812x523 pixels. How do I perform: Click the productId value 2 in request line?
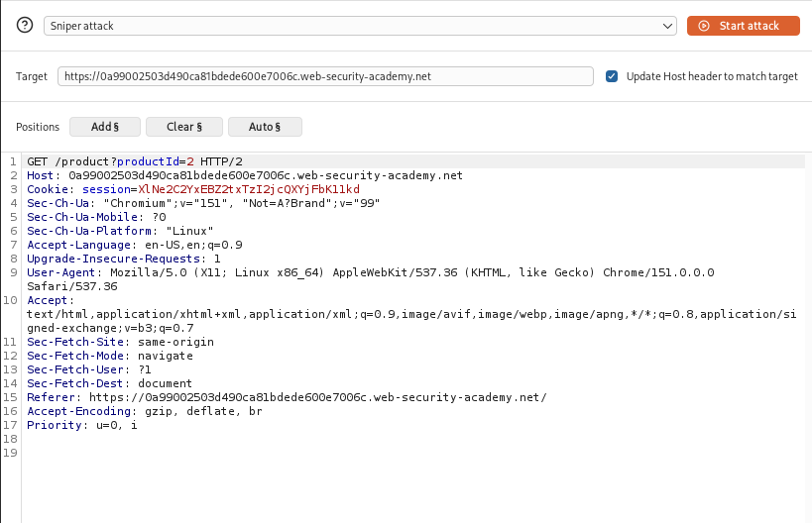coord(190,161)
